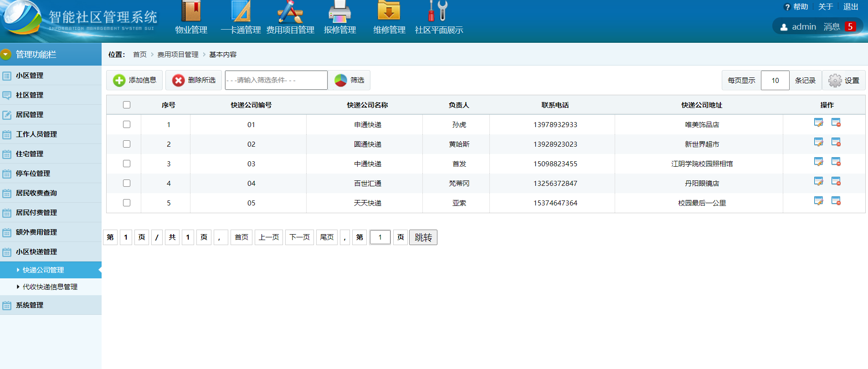Open the 费用项目管理 pencil icon
868x369 pixels.
(290, 11)
